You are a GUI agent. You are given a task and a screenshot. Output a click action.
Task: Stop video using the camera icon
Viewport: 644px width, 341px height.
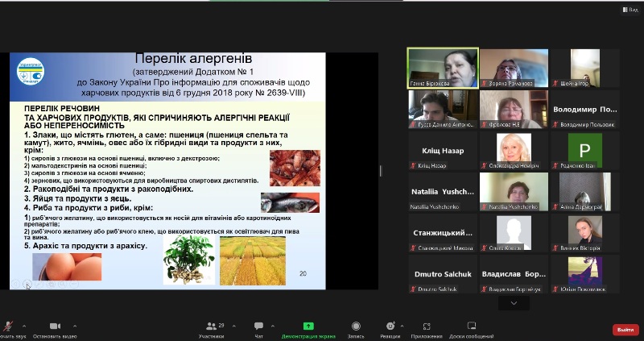pos(55,326)
